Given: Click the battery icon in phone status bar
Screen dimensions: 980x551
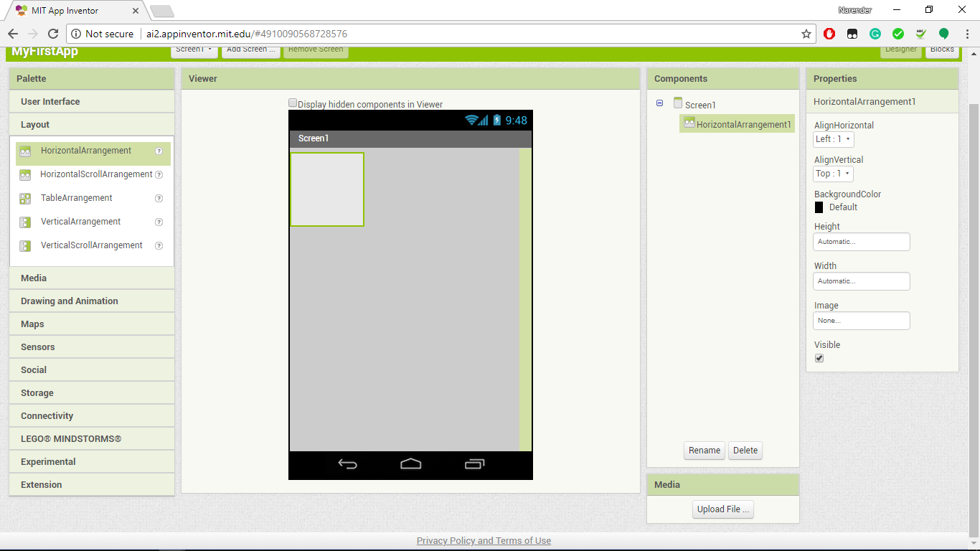Looking at the screenshot, I should coord(497,121).
